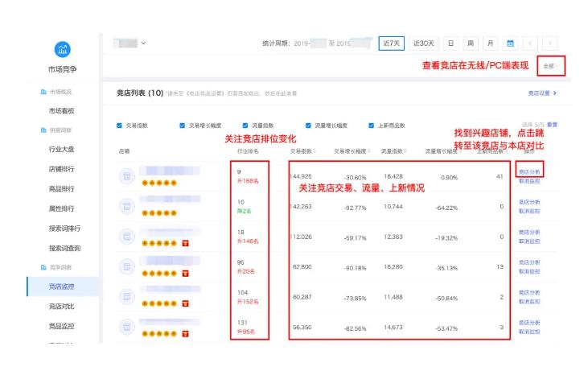
Task: Click the 16,280 流量指数 value
Action: click(x=393, y=266)
